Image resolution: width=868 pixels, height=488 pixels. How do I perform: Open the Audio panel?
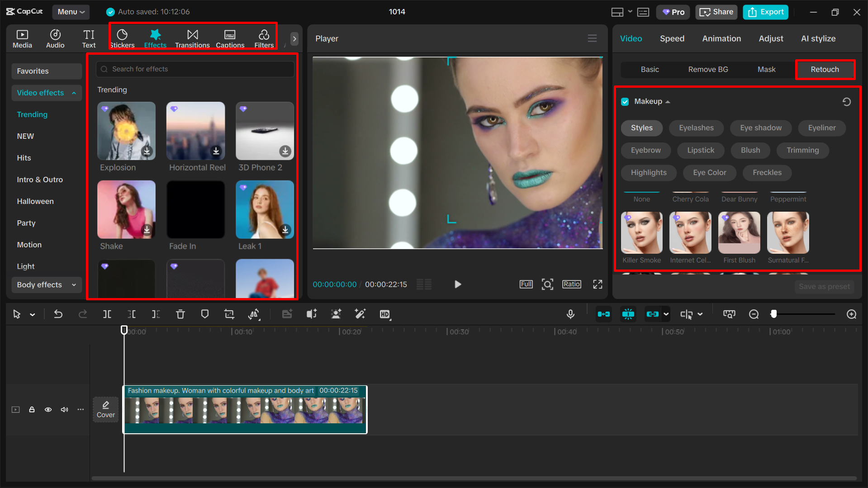click(55, 38)
